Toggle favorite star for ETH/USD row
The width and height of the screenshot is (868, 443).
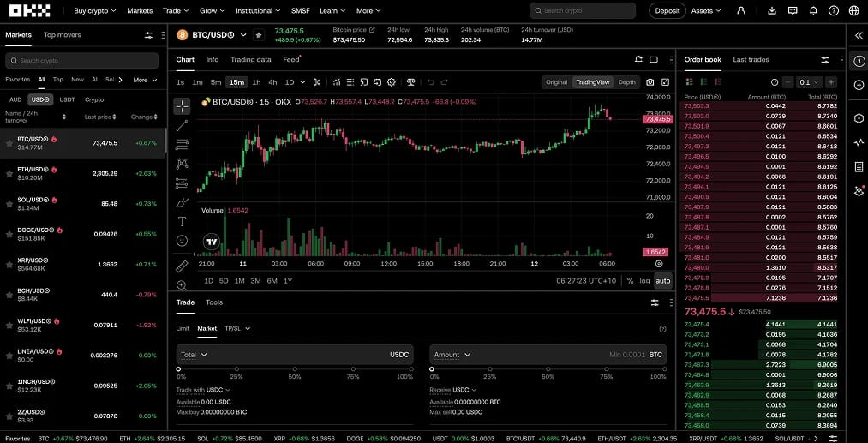coord(9,173)
